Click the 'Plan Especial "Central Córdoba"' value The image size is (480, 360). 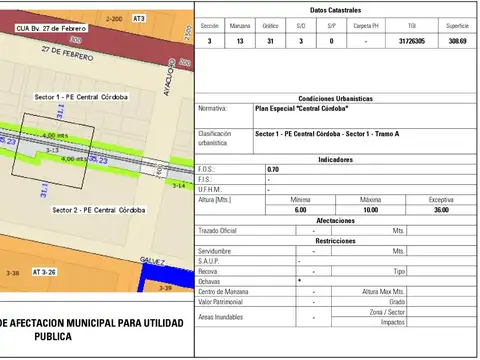302,108
